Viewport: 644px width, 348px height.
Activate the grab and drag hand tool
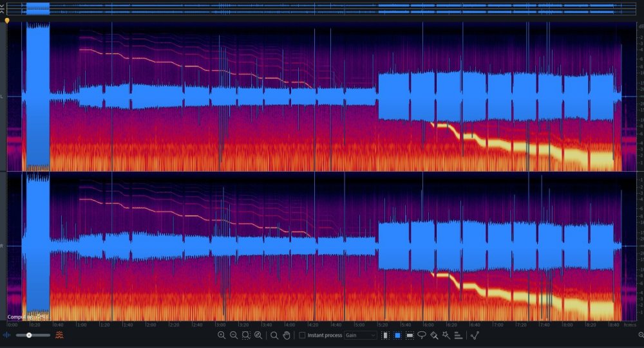(286, 335)
